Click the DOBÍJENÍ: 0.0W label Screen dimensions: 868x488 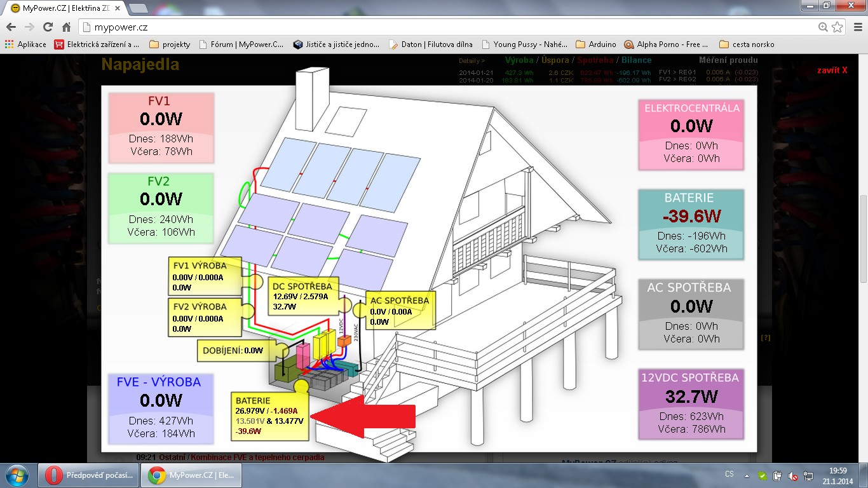pyautogui.click(x=237, y=350)
